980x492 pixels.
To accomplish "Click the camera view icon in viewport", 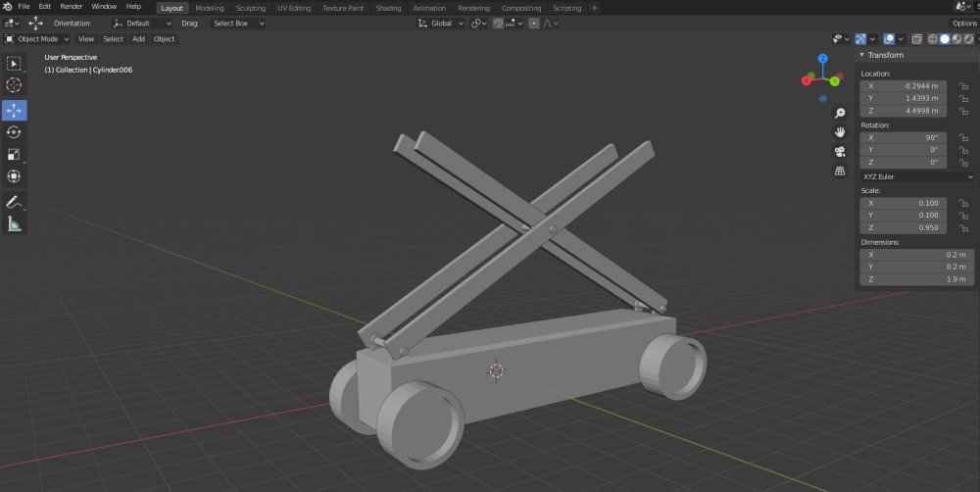I will 840,152.
